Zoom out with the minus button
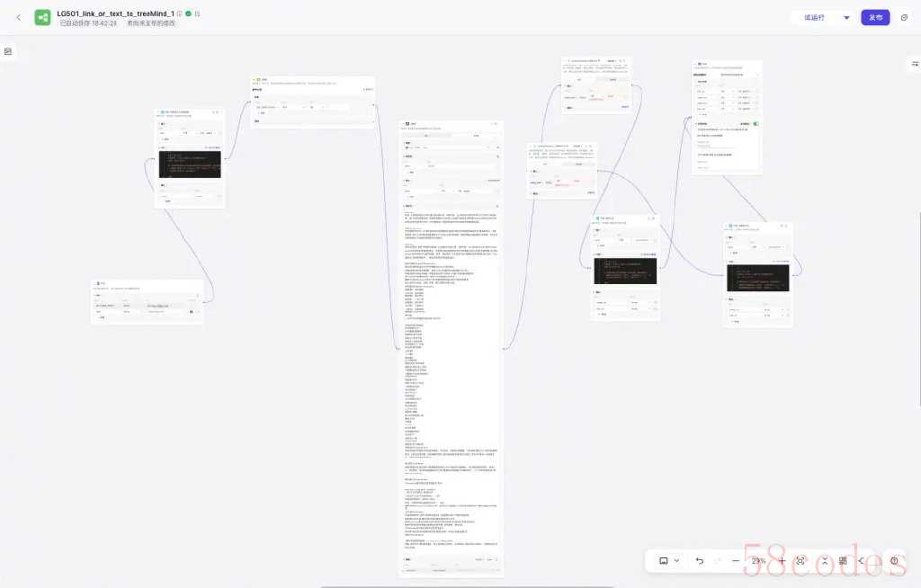Image resolution: width=921 pixels, height=588 pixels. click(736, 561)
